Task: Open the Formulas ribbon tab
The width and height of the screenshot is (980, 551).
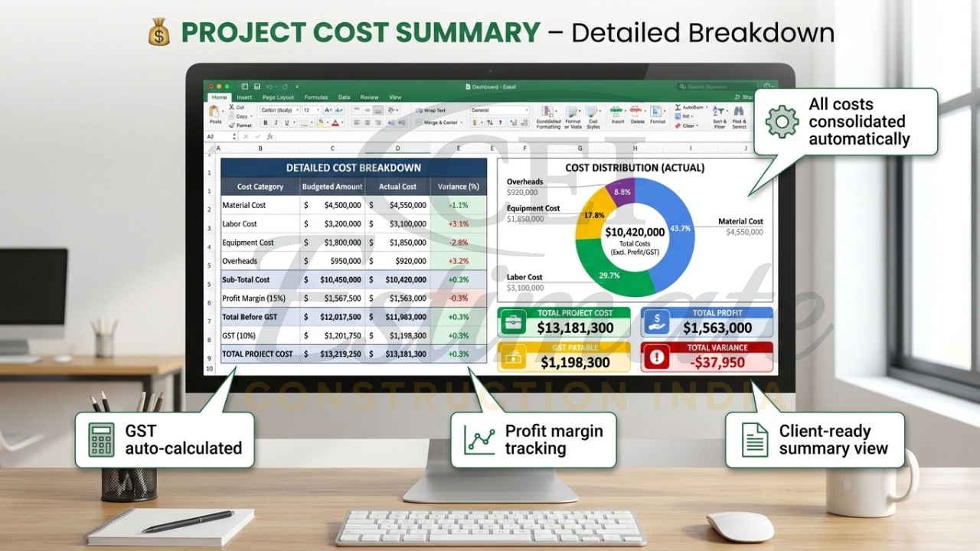Action: [315, 97]
